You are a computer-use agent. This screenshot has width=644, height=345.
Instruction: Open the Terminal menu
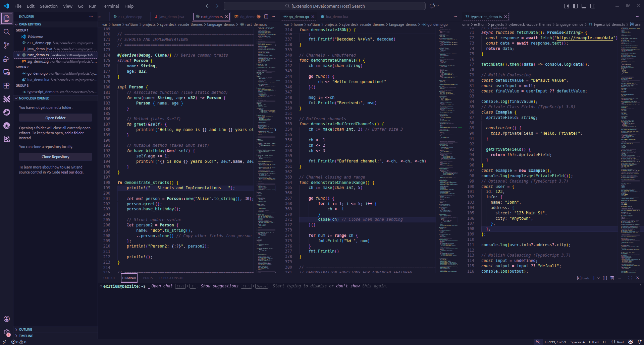point(110,6)
